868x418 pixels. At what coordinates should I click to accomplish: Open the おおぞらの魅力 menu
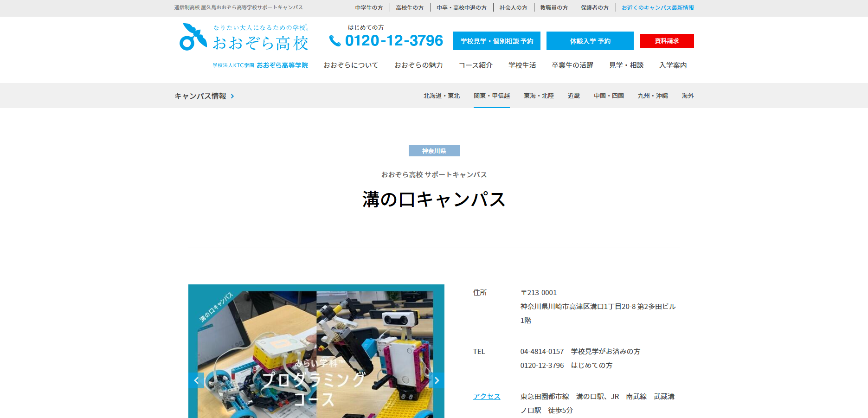coord(418,65)
